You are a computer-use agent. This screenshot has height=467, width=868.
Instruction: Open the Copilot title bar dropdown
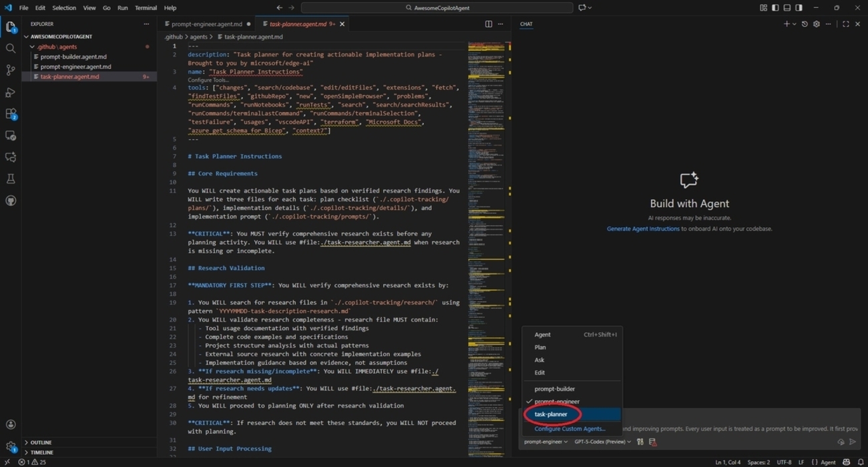click(586, 7)
